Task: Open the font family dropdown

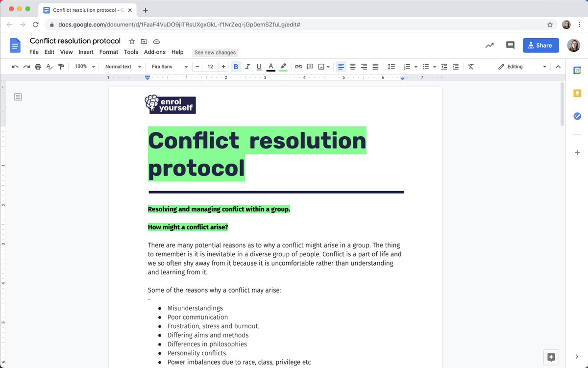Action: coord(169,67)
